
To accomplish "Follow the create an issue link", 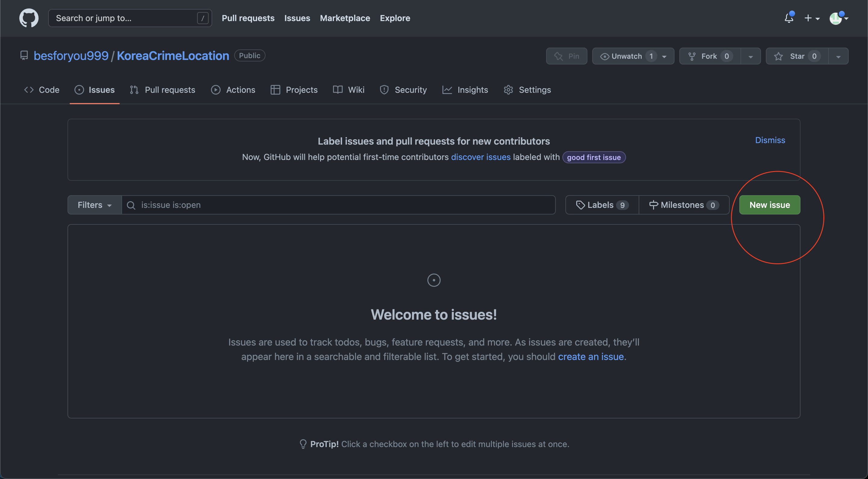I will pyautogui.click(x=591, y=356).
